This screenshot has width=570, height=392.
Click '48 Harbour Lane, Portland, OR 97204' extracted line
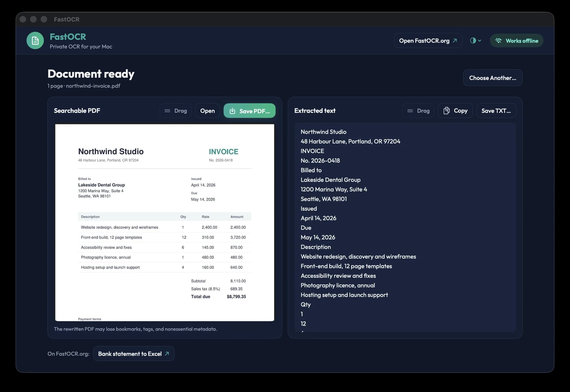point(350,142)
